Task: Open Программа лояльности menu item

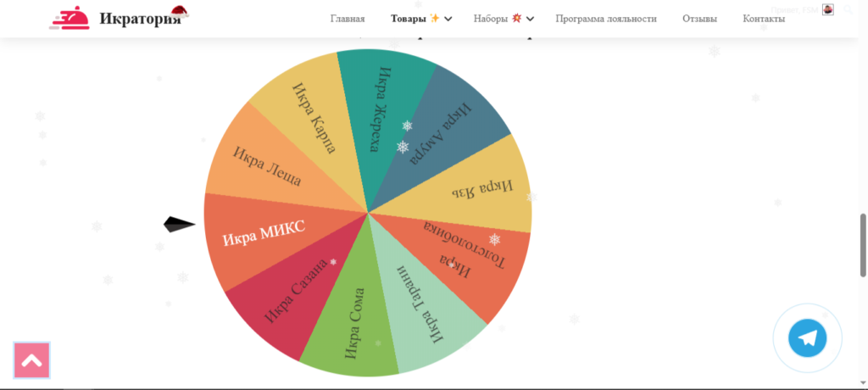Action: [x=606, y=19]
